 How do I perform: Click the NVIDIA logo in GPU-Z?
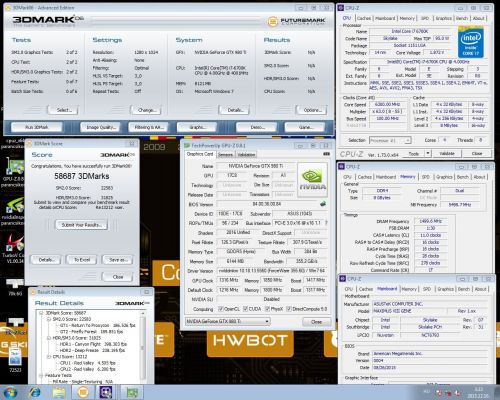click(312, 180)
